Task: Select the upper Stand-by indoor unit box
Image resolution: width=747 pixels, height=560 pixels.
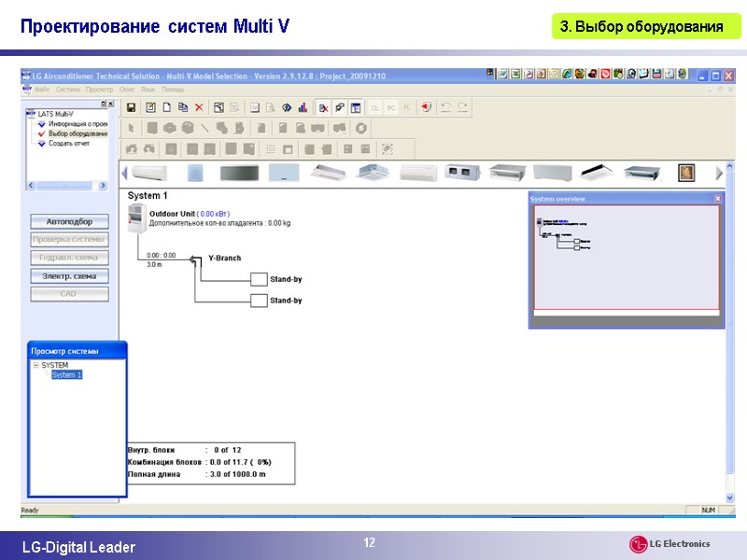Action: click(x=259, y=279)
